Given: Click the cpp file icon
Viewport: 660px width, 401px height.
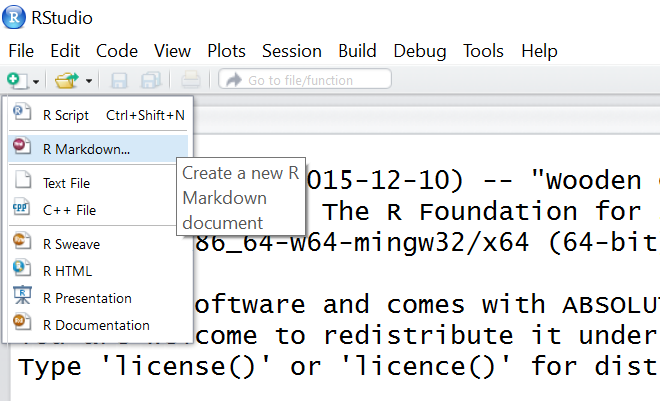Looking at the screenshot, I should click(21, 207).
